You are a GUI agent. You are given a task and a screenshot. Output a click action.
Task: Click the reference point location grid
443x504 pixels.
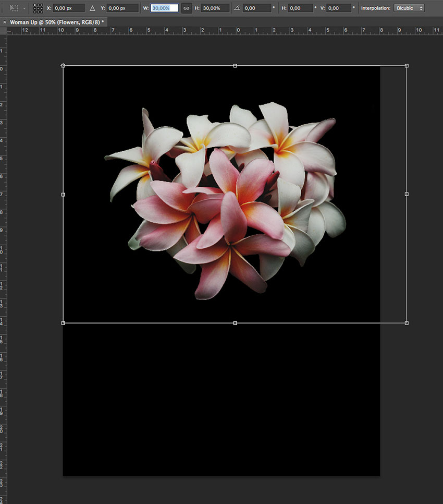point(38,8)
